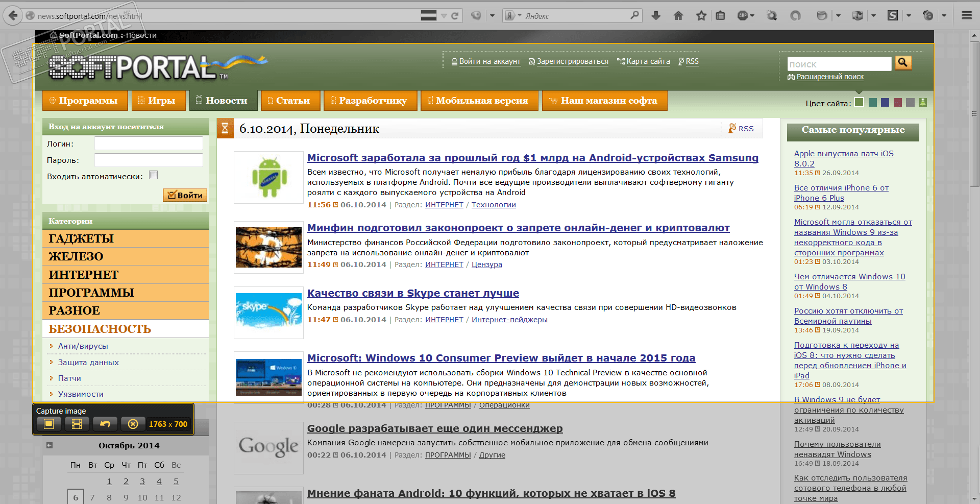The image size is (980, 504).
Task: Select rectangle capture mode in Capture image
Action: 49,424
